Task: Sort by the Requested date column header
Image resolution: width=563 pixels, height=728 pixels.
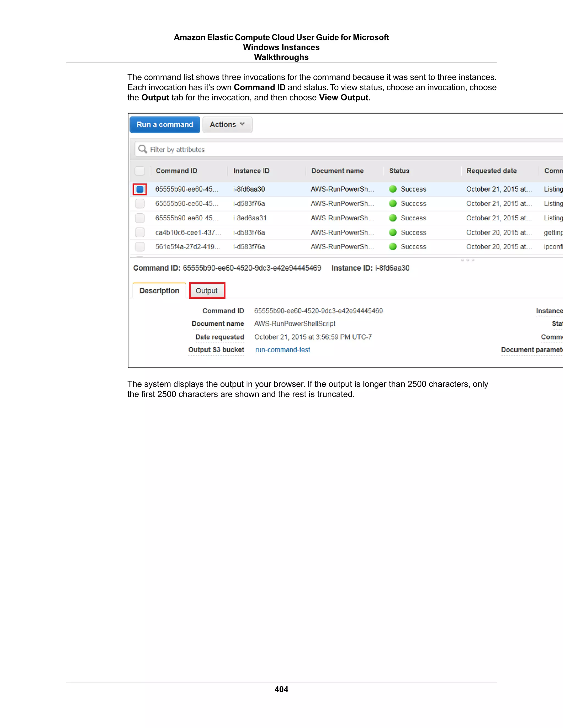Action: [x=492, y=171]
